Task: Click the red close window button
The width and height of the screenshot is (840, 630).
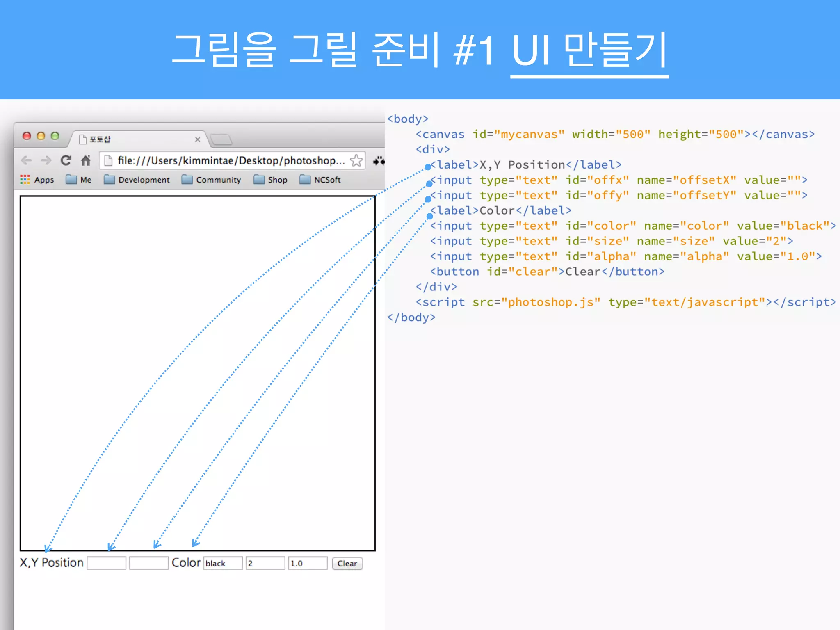Action: pos(27,136)
